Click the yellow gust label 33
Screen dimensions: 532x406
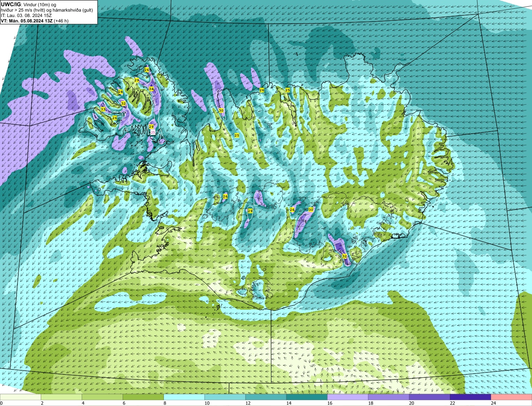tap(103, 109)
